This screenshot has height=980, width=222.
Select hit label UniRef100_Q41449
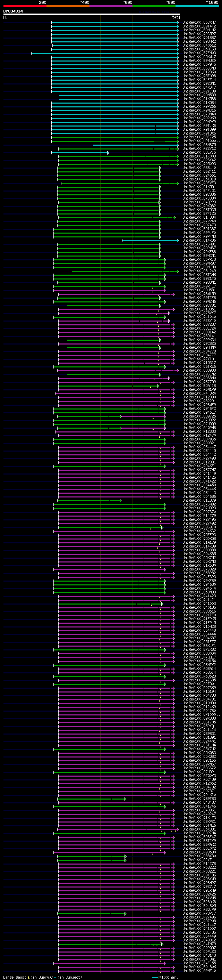tap(199, 473)
